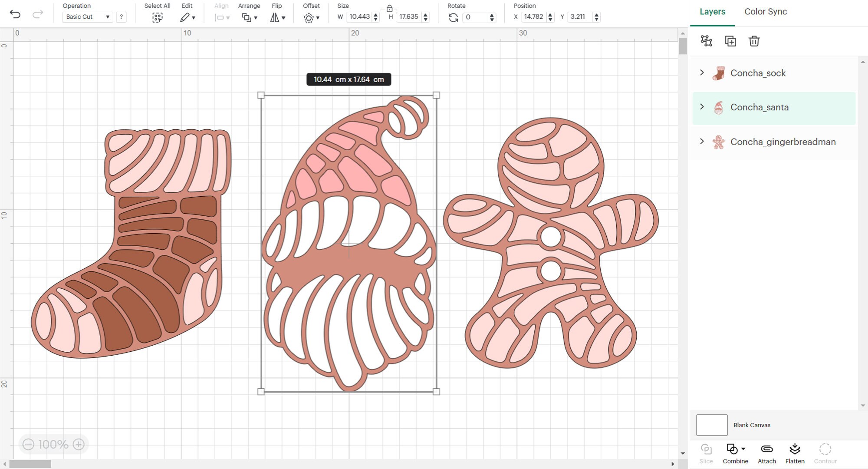Activate the Select All tool

coord(157,17)
